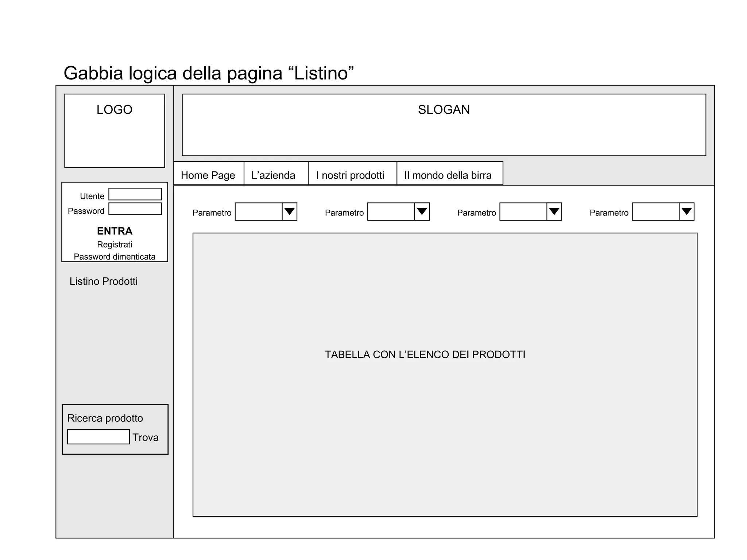Open the Listino Prodotti sidebar link
The width and height of the screenshot is (747, 560).
pos(104,281)
